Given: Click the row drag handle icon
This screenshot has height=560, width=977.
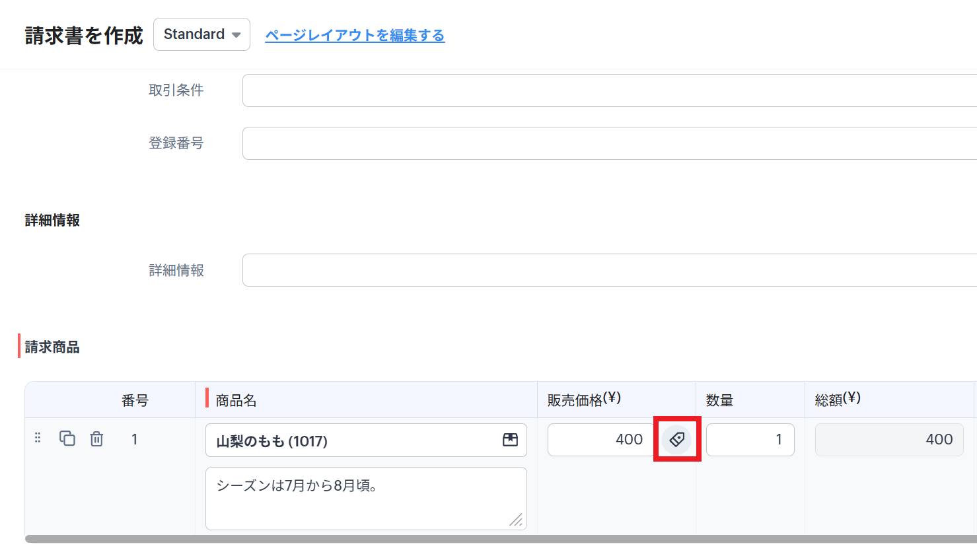Looking at the screenshot, I should (x=38, y=438).
